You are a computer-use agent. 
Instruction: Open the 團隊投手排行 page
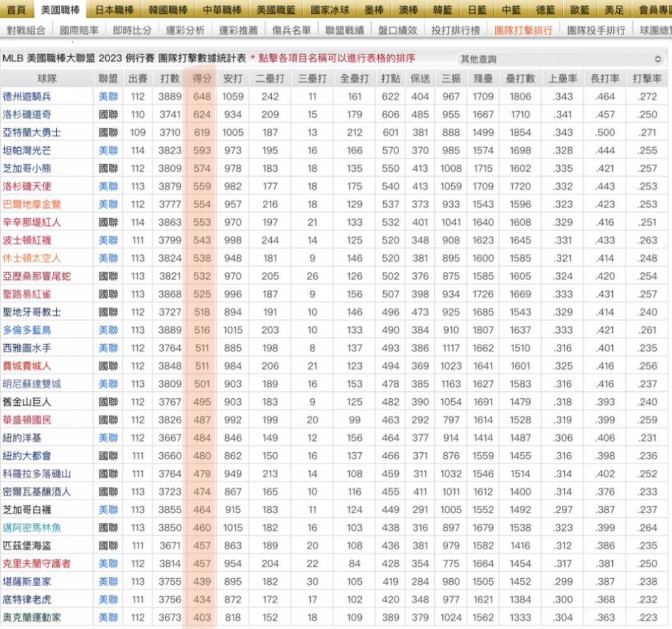596,30
